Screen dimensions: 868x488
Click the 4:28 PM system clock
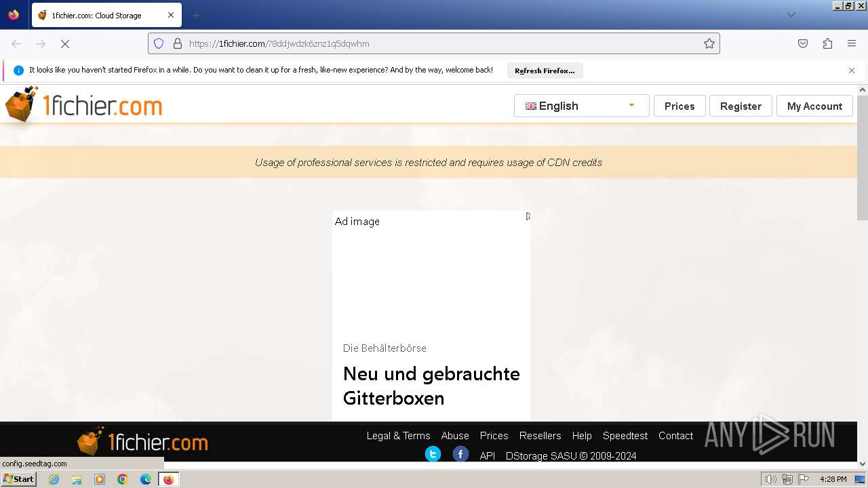(x=833, y=479)
